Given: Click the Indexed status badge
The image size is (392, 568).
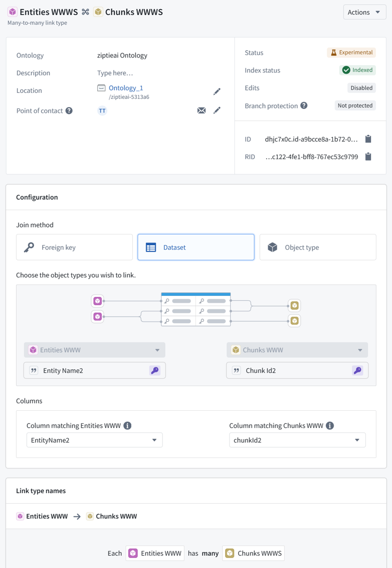Looking at the screenshot, I should [x=357, y=70].
